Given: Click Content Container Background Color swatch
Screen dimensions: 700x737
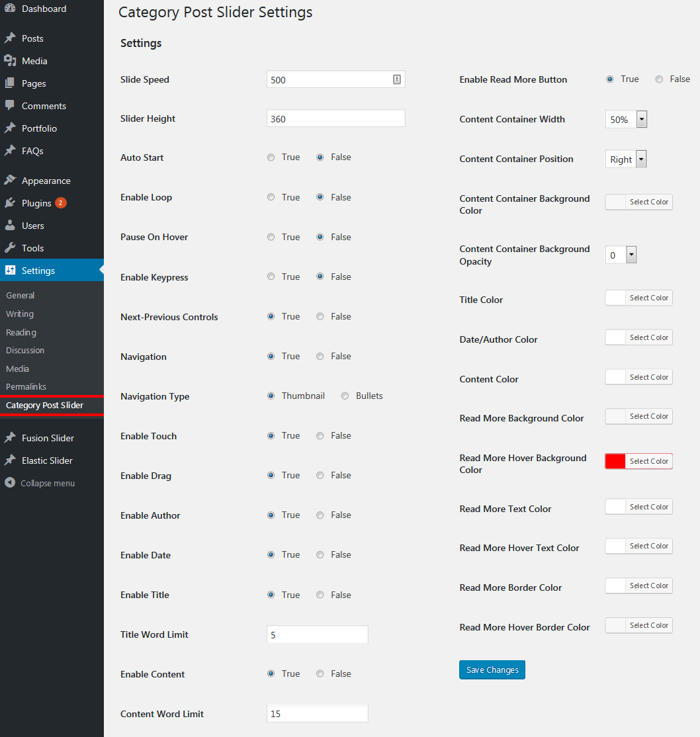Looking at the screenshot, I should point(615,202).
